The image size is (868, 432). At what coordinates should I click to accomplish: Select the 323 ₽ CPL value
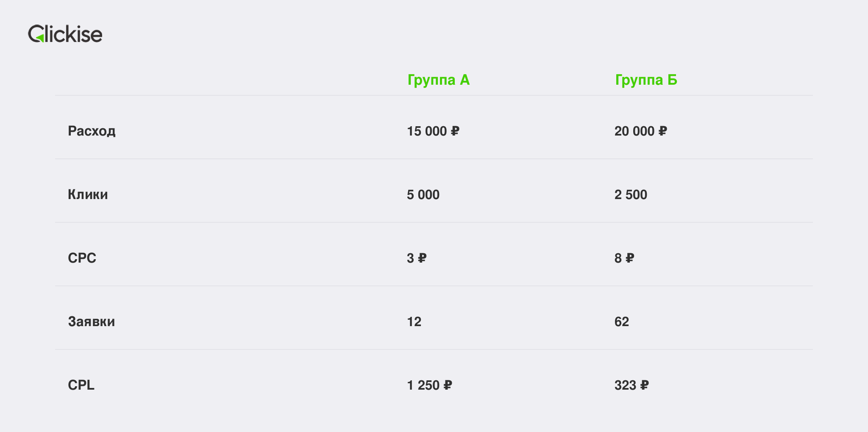(x=632, y=385)
